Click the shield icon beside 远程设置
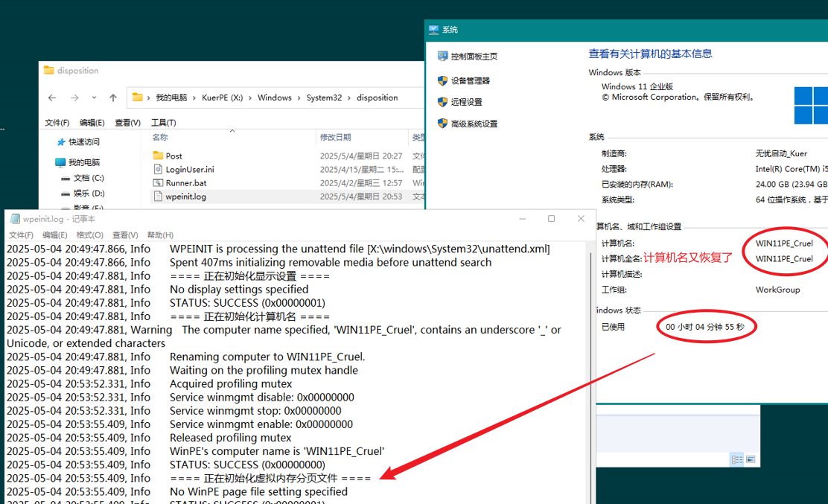 point(442,101)
